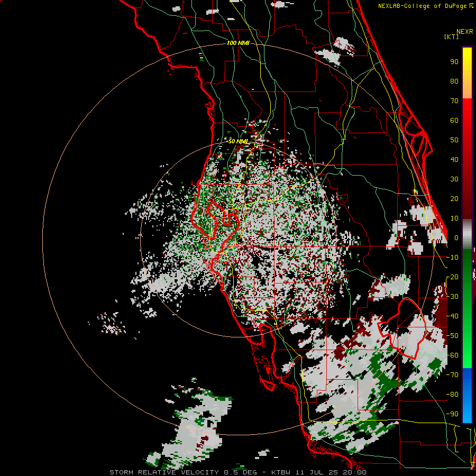Click the positive 30 knot scale label
476x476 pixels.
(x=454, y=179)
